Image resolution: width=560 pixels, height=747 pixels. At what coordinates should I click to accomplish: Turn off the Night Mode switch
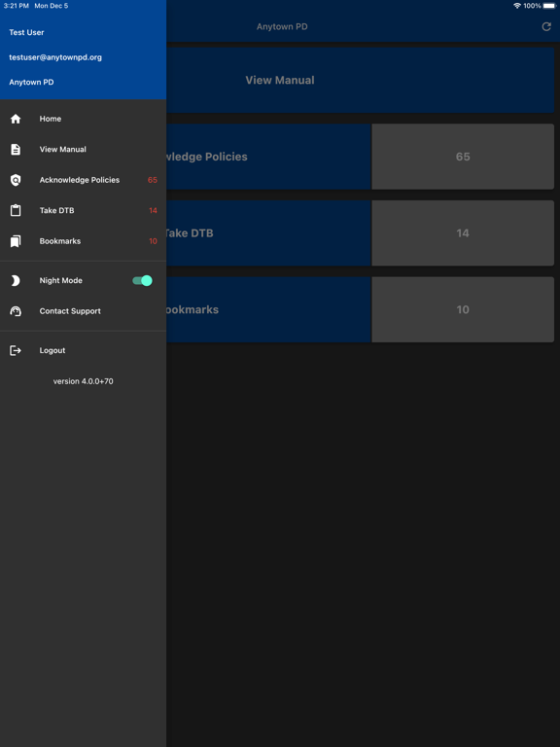(142, 280)
